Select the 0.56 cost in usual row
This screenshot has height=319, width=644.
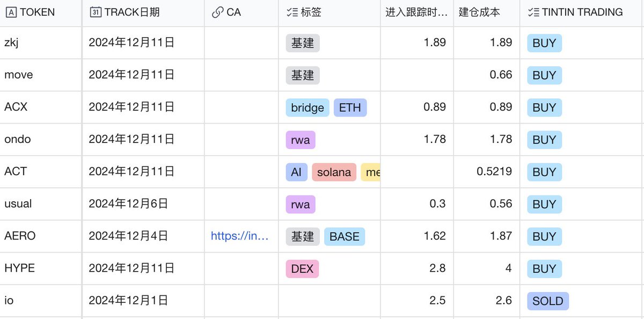[x=501, y=204]
